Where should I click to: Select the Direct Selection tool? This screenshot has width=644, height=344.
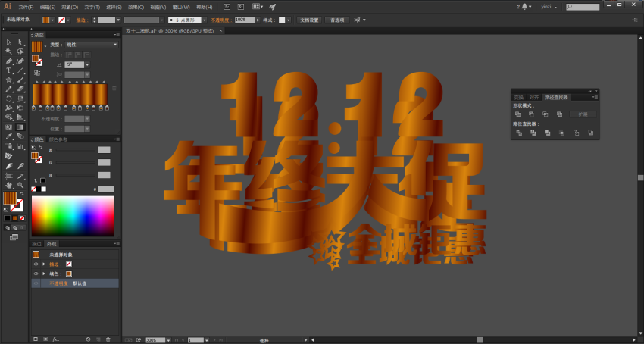pyautogui.click(x=20, y=42)
